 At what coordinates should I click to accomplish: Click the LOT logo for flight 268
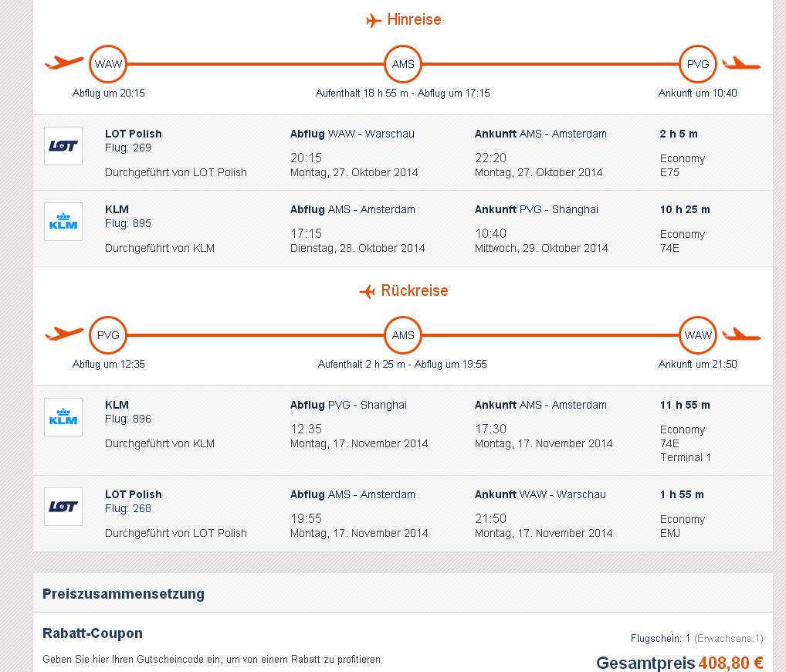(63, 507)
